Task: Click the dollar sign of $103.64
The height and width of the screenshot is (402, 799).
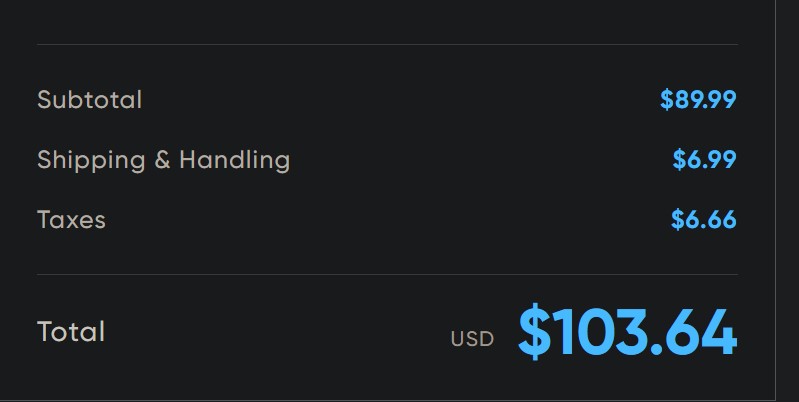Action: coord(535,332)
